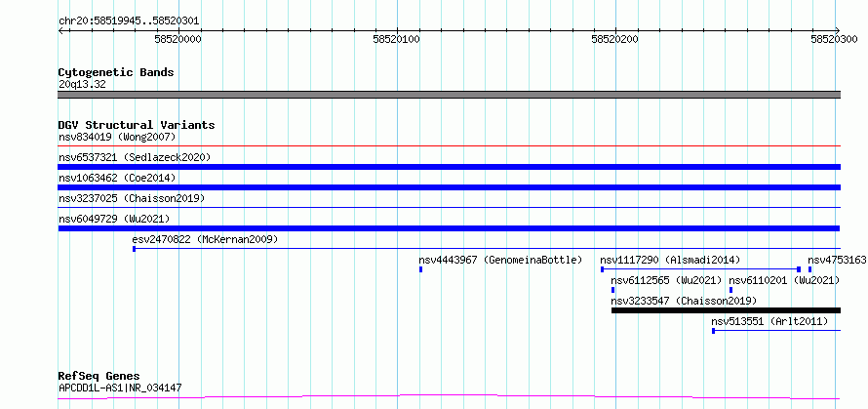Select variant label nsv834019 (Wong2007)
Viewport: 868px width, 409px height.
click(117, 137)
